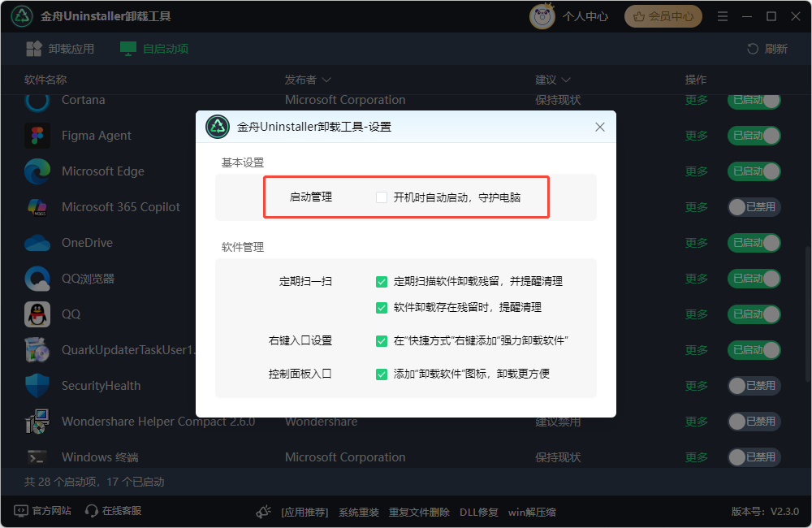Uncheck the 控制面板入口 checkbox
This screenshot has height=528, width=812.
pyautogui.click(x=382, y=374)
